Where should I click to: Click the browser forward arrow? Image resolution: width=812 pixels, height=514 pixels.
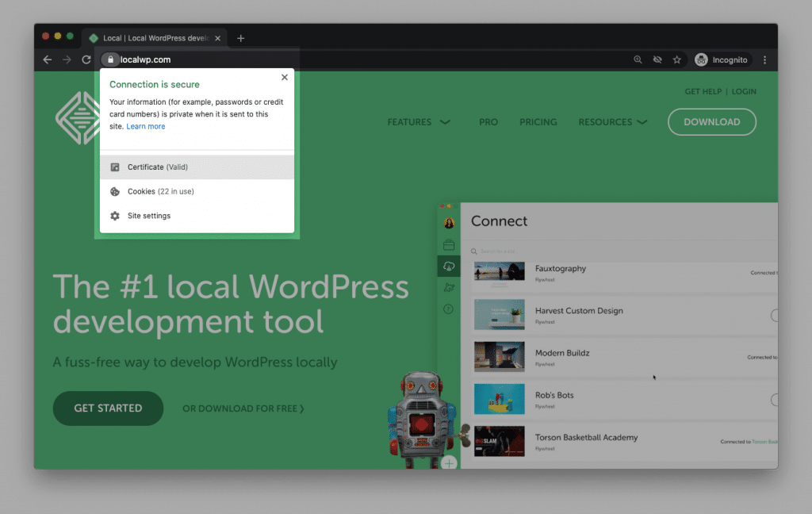(67, 59)
